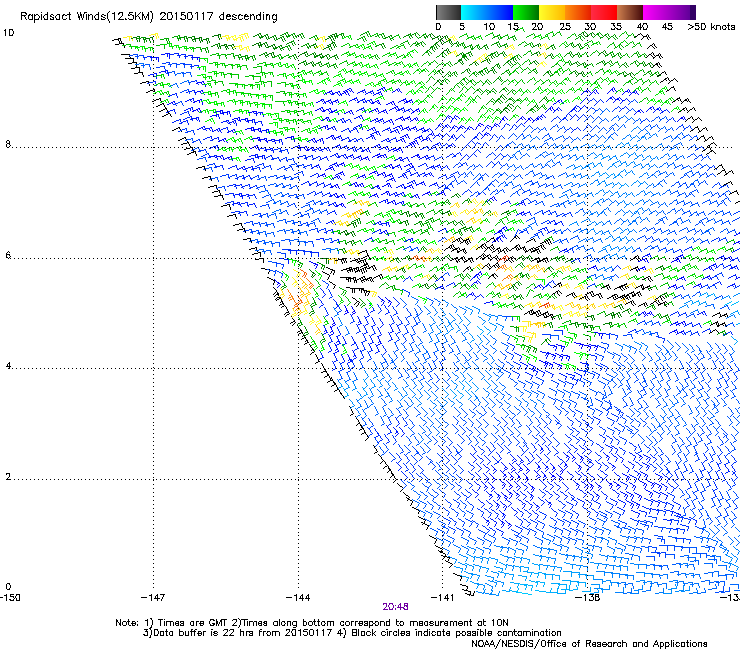The width and height of the screenshot is (740, 650).
Task: Click the brown 35–40 knots legend swatch
Action: [630, 12]
